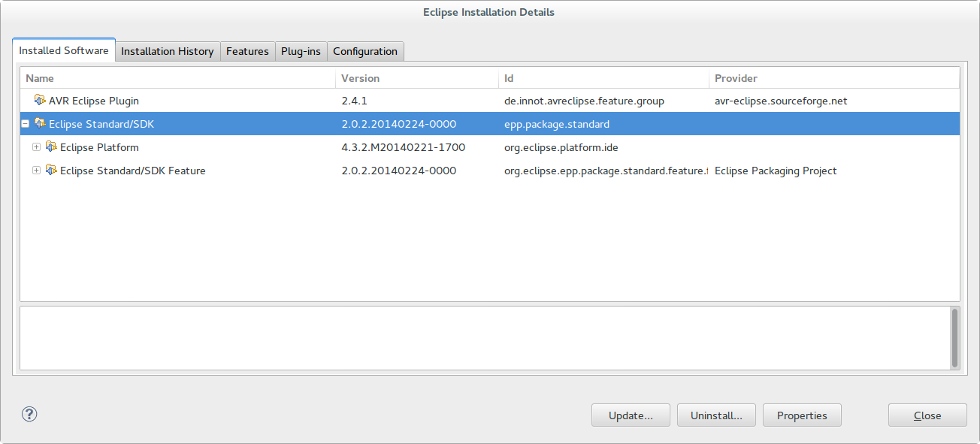980x444 pixels.
Task: Collapse the Eclipse Standard/SDK tree node
Action: coord(26,124)
